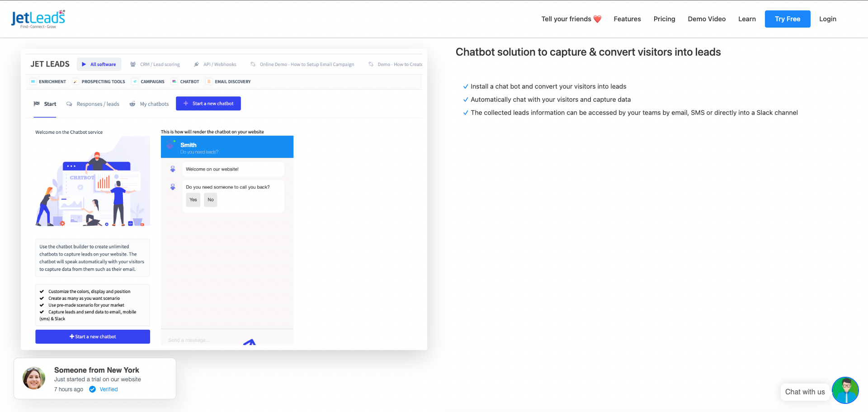868x412 pixels.
Task: Open API / Webhooks
Action: click(x=215, y=64)
